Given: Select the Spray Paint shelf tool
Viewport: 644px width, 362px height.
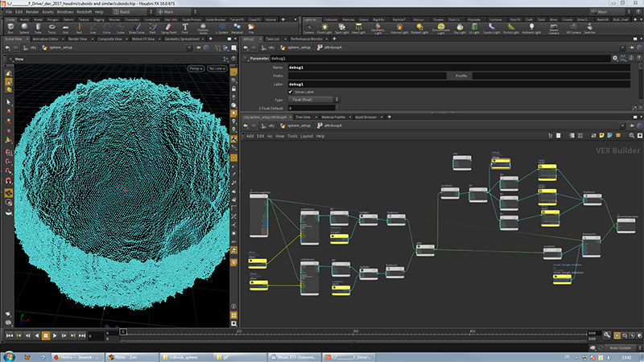Looking at the screenshot, I should pos(168,28).
